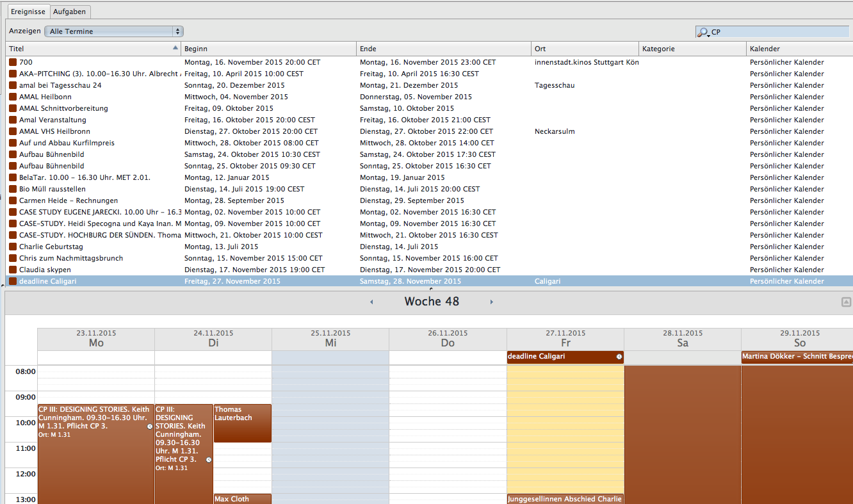Click the sort arrow in the Titel column
The width and height of the screenshot is (853, 504).
[x=175, y=49]
